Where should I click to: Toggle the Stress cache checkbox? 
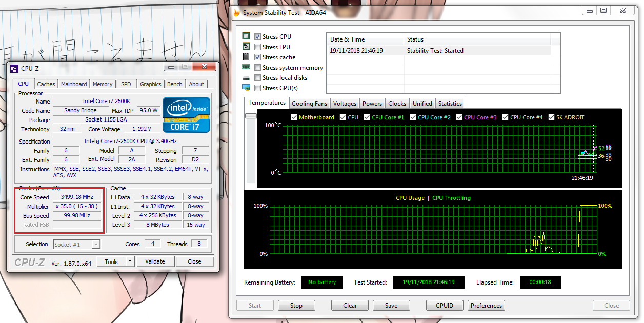(x=257, y=57)
